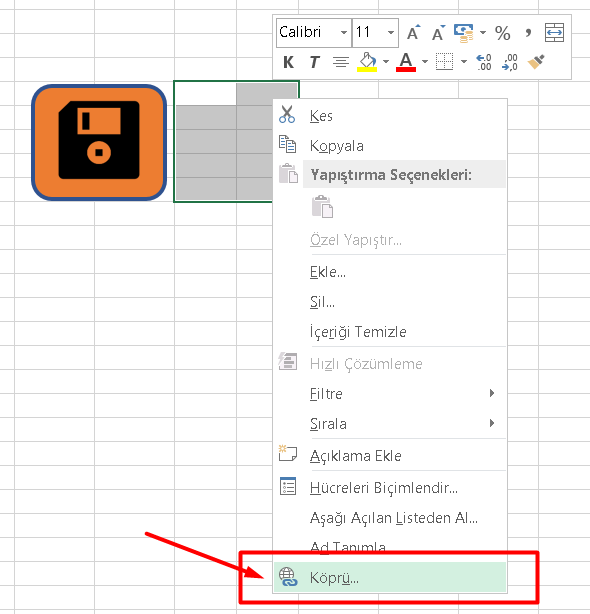
Task: Apply the percent style format
Action: (502, 33)
